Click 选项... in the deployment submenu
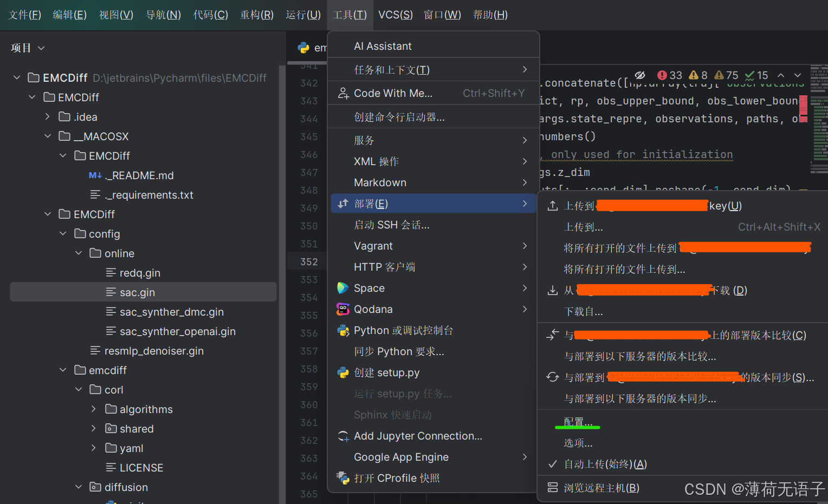 point(578,443)
